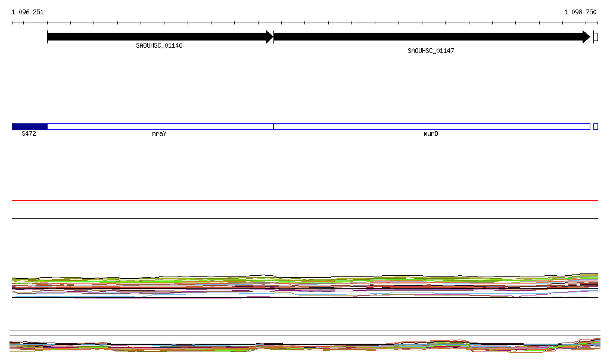This screenshot has width=610, height=364.
Task: Click the SAOUHSC_01146 text label
Action: coord(159,45)
